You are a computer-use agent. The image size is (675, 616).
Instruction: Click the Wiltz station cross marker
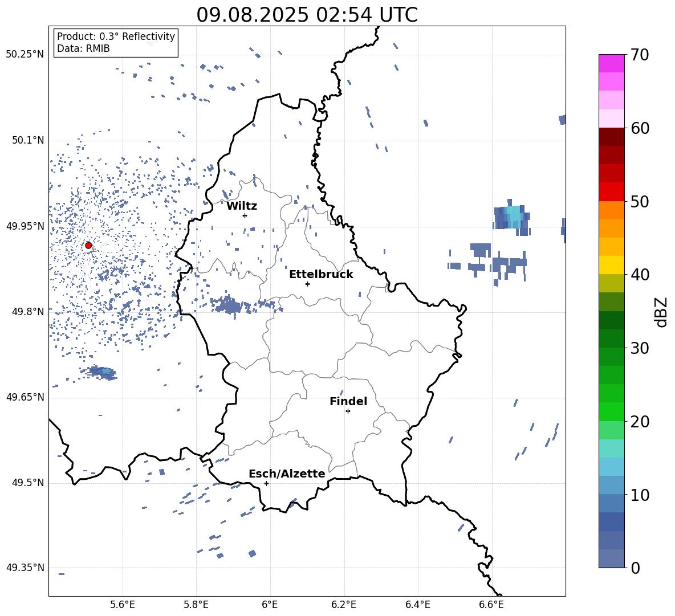pyautogui.click(x=245, y=215)
